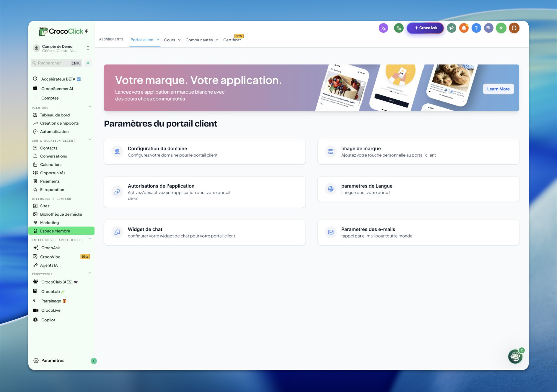
Task: Open Sites in the sidebar
Action: click(45, 206)
